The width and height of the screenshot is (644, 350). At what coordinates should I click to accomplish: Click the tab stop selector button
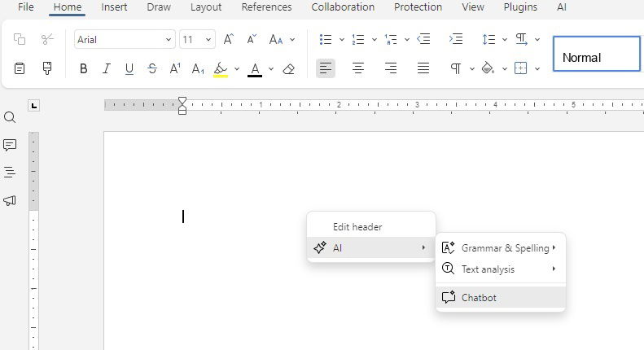coord(33,106)
